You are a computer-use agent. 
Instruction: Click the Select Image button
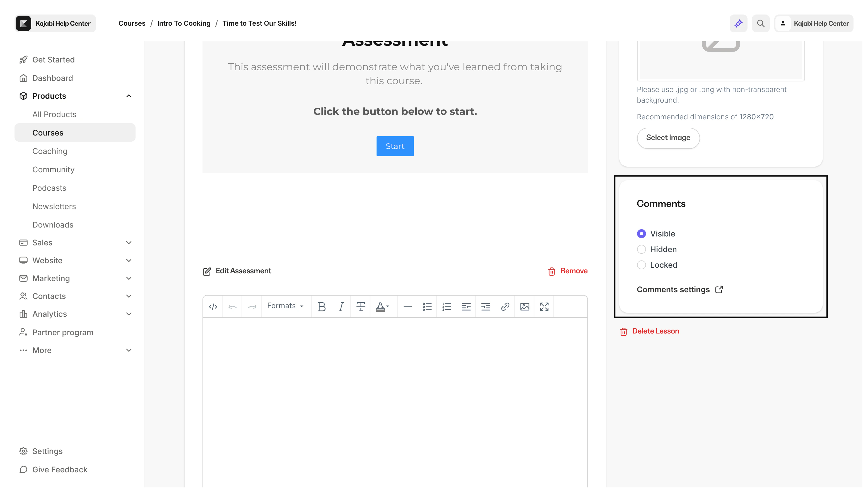point(668,138)
